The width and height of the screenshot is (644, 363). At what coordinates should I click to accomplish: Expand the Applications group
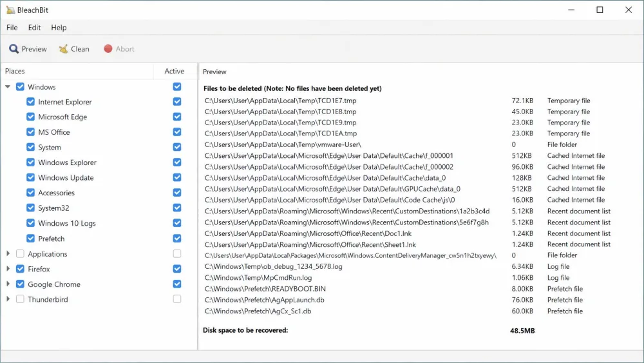(x=8, y=253)
